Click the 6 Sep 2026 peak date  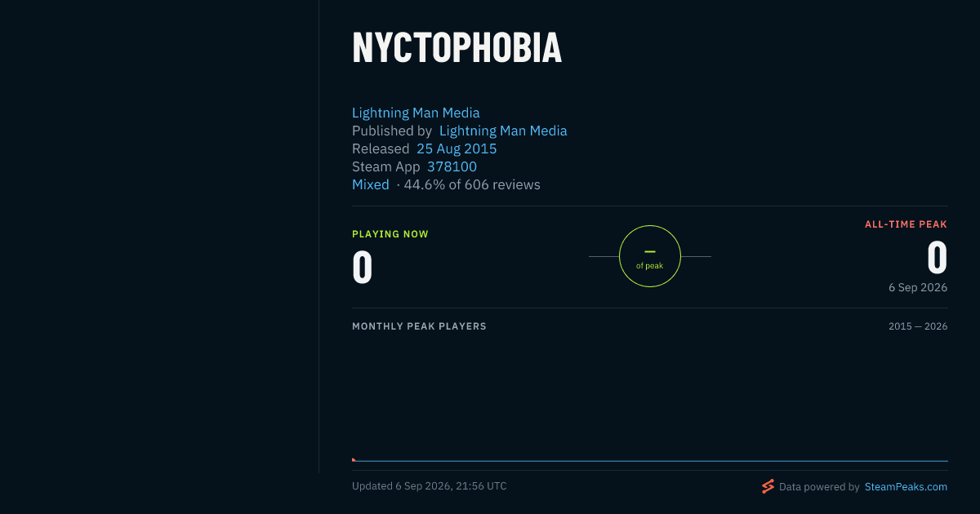[x=918, y=287]
